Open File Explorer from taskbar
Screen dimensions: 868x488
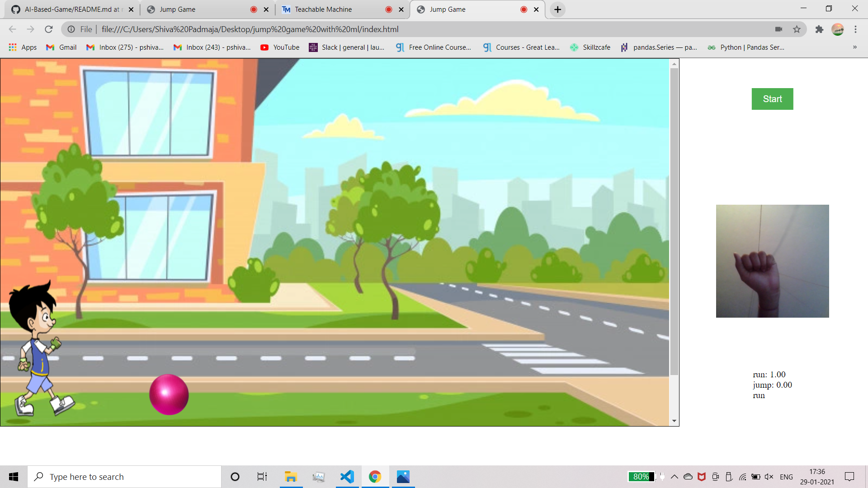point(291,477)
